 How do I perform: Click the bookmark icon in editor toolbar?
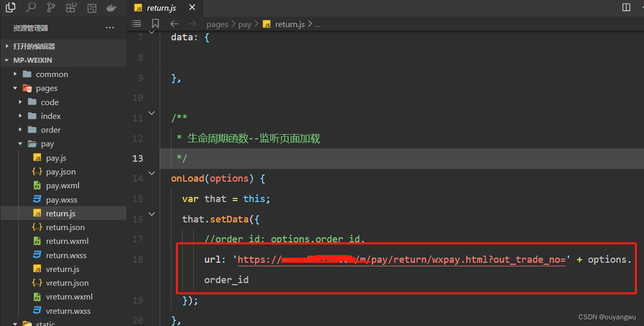tap(156, 23)
